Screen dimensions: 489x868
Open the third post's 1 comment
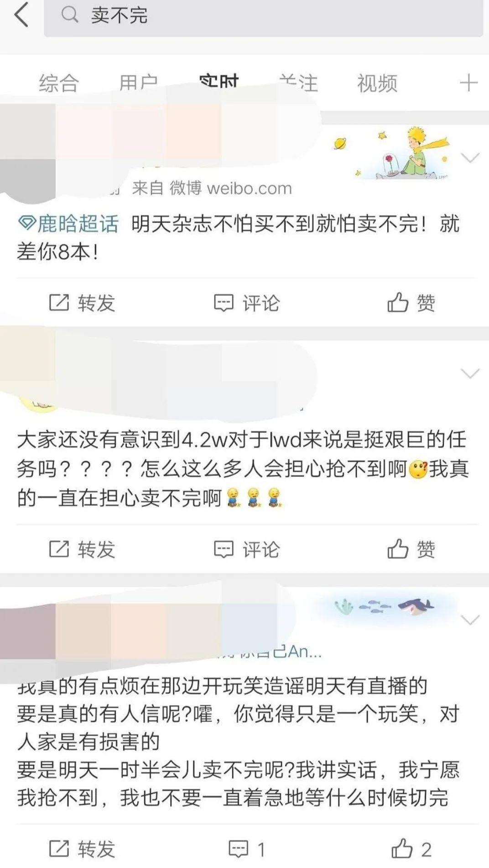pos(247,849)
